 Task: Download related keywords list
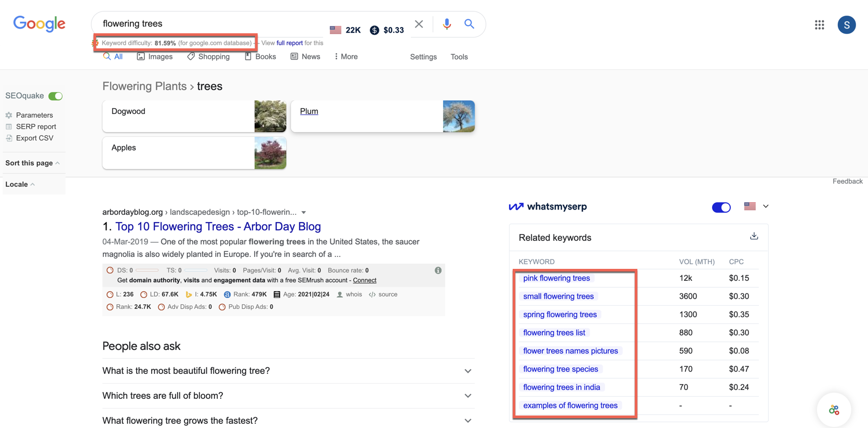[754, 237]
